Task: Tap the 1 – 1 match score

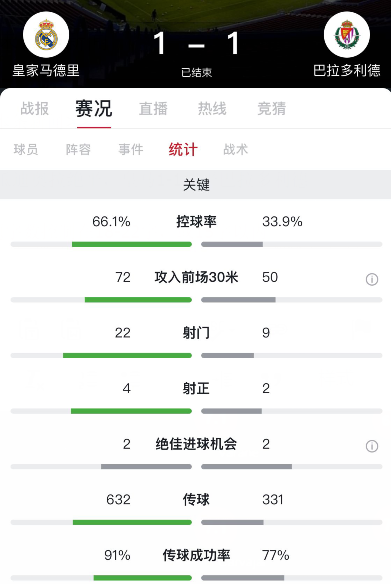Action: point(196,44)
